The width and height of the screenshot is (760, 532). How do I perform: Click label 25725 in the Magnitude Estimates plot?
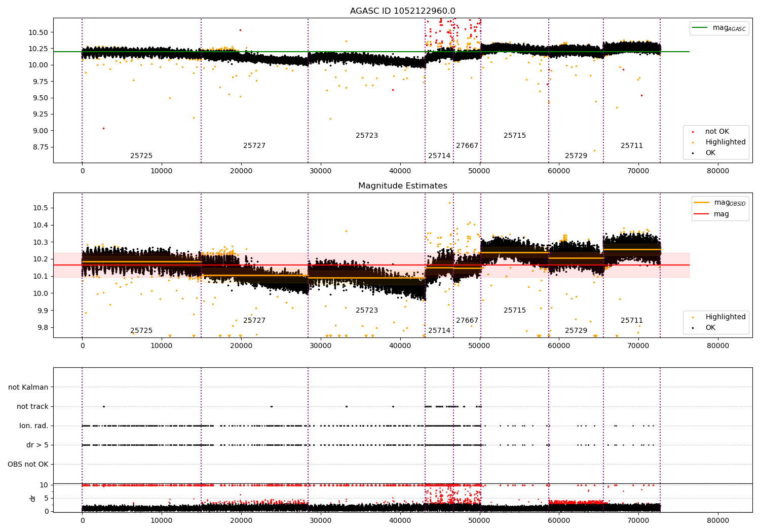[x=141, y=331]
